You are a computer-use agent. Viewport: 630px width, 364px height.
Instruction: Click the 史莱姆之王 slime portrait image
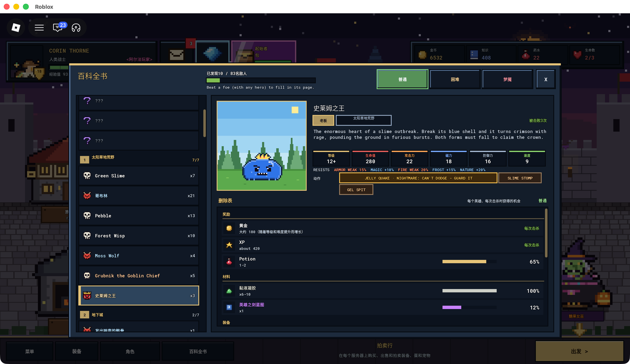point(261,146)
